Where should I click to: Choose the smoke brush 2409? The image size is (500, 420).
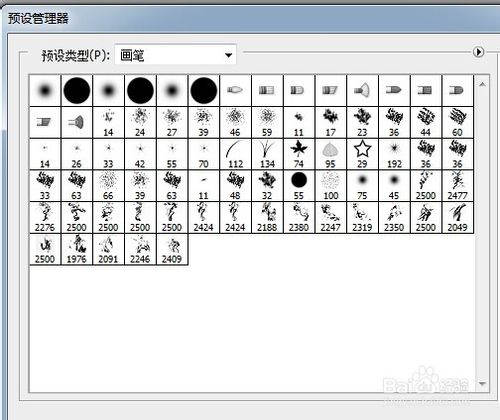[x=172, y=249]
